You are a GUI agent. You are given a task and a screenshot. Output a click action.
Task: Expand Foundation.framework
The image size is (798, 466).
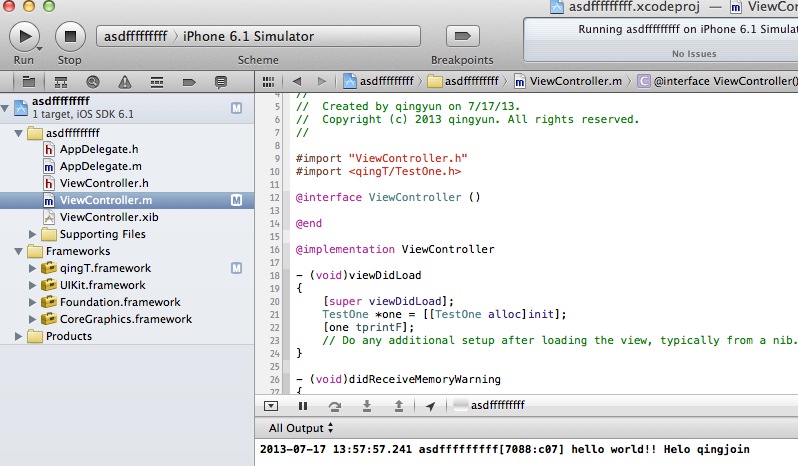32,302
